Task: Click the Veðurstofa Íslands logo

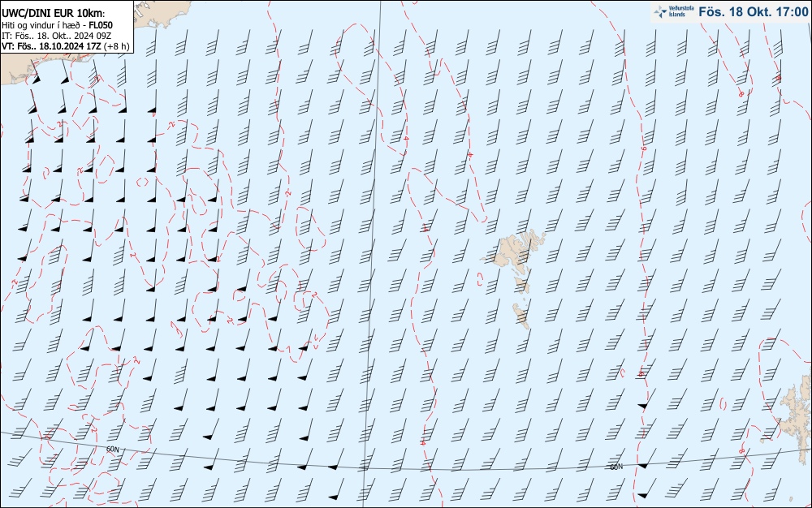Action: point(674,11)
